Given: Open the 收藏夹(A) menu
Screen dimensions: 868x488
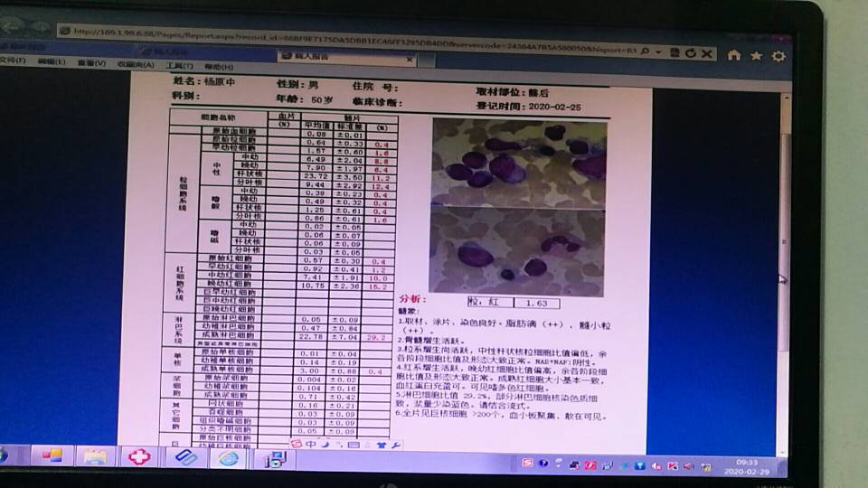Looking at the screenshot, I should tap(136, 64).
